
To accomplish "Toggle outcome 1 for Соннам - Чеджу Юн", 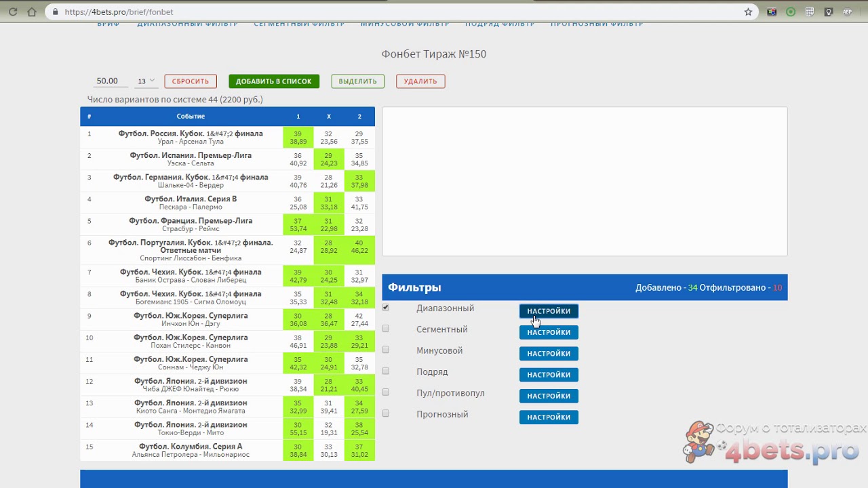I will pyautogui.click(x=298, y=363).
